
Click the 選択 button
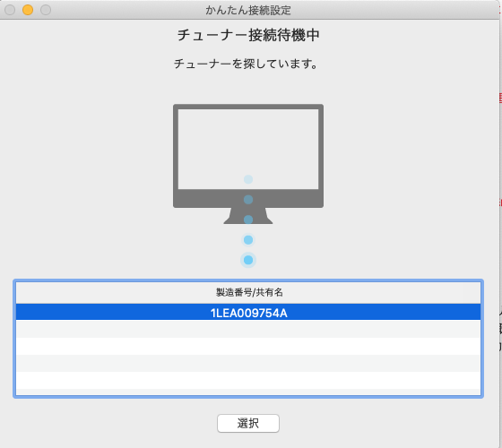pos(248,423)
